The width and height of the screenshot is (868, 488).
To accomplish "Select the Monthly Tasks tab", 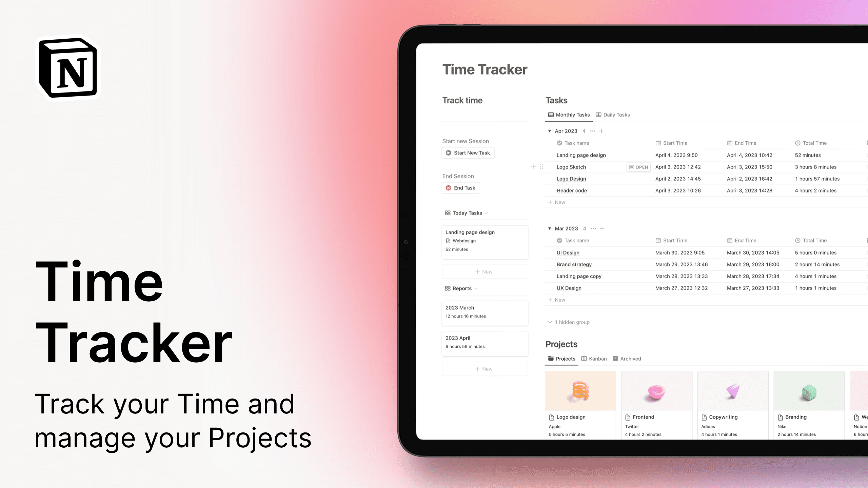I will 569,115.
